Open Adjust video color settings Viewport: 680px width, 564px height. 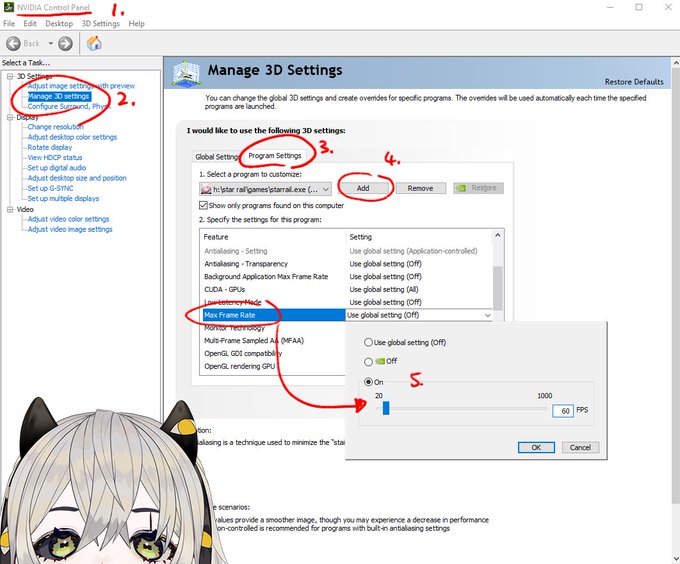pos(69,219)
